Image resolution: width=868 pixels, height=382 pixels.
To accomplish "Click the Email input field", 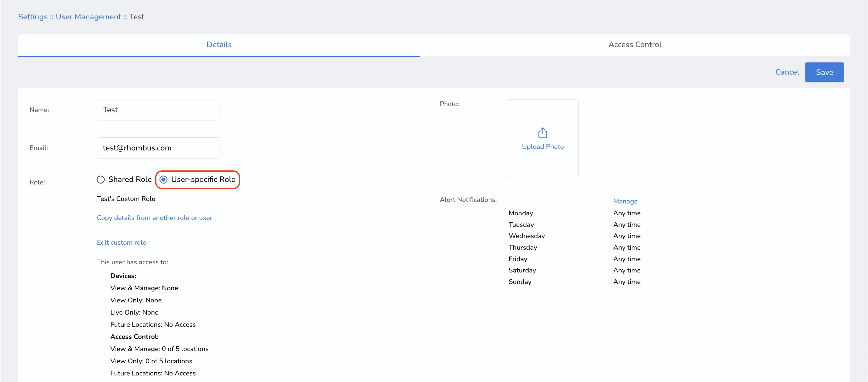I will click(x=158, y=148).
